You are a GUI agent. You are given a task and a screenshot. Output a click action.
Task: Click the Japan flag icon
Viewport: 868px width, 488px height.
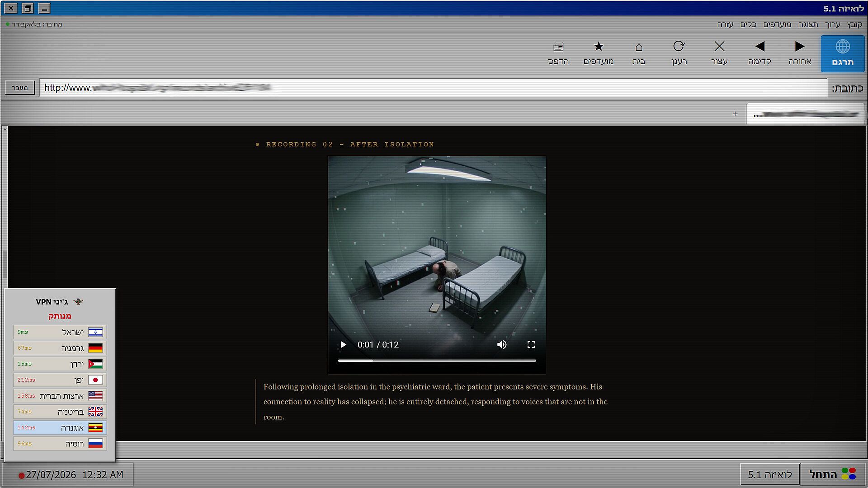(x=95, y=380)
